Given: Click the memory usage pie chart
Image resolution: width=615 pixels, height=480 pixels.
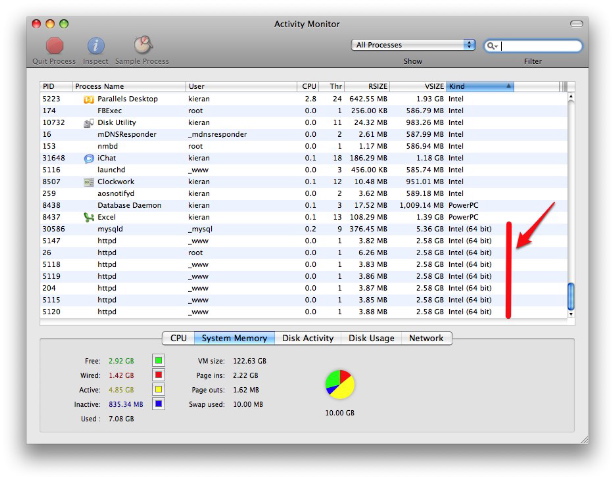Looking at the screenshot, I should coord(340,385).
